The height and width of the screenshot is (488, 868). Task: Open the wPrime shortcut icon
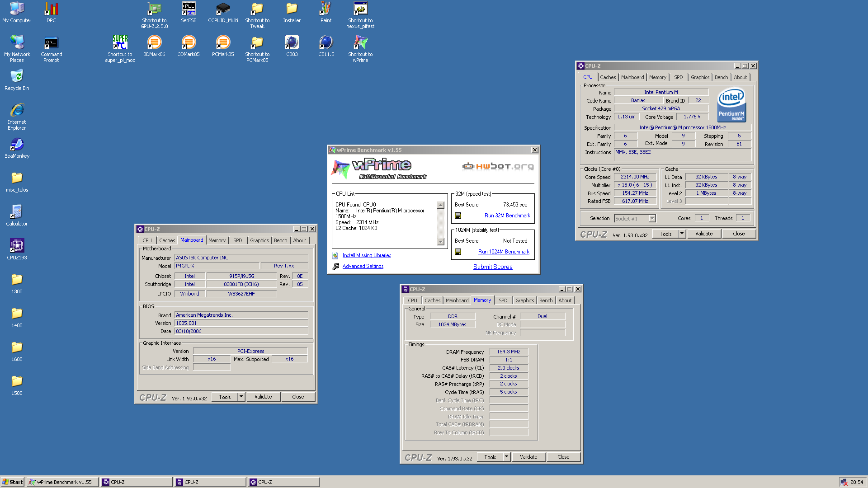(360, 49)
